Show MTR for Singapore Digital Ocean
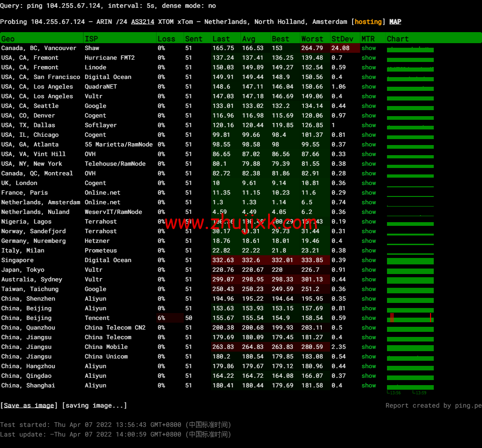The width and height of the screenshot is (482, 448). [x=368, y=260]
